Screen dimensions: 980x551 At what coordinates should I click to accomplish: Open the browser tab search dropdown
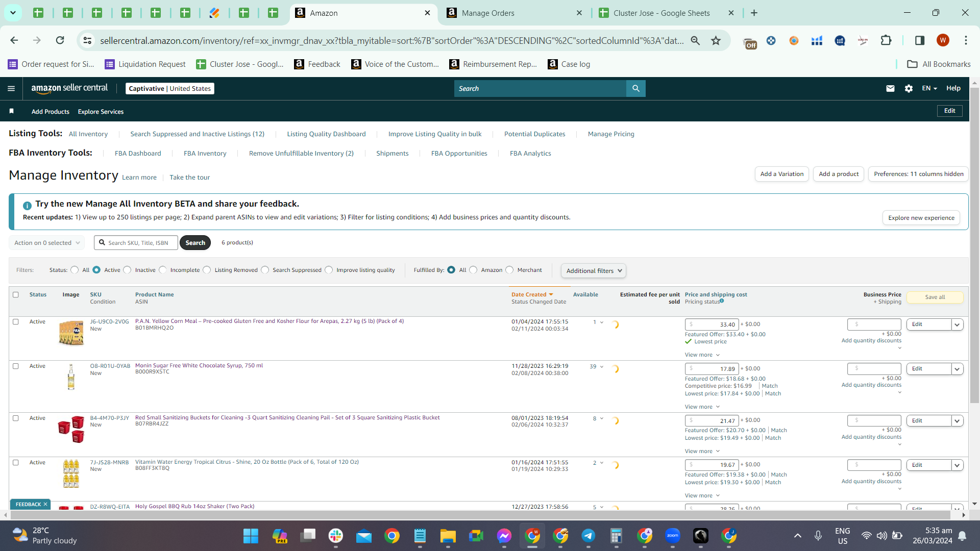click(x=13, y=13)
